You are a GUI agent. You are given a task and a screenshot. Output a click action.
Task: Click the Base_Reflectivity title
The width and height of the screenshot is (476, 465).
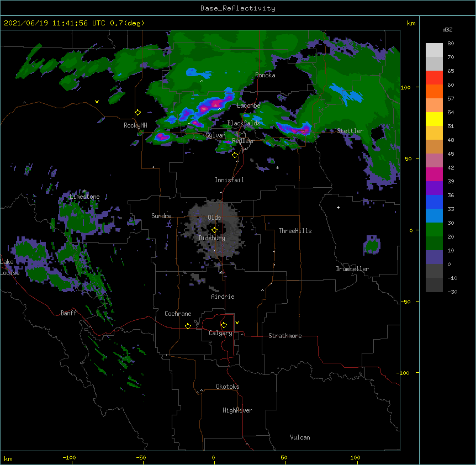[238, 8]
